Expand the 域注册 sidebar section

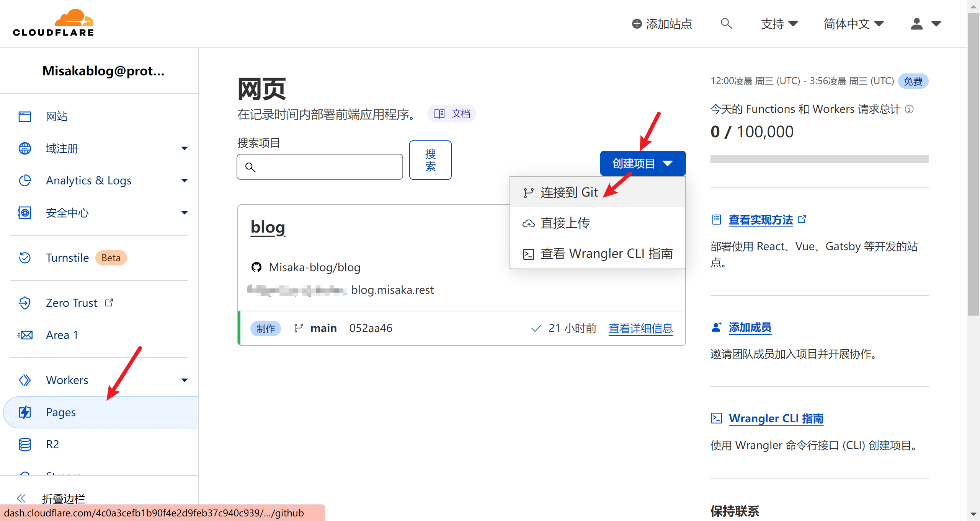click(184, 148)
